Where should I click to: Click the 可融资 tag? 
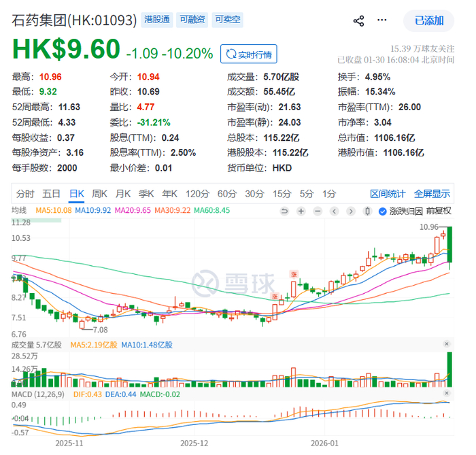192,20
